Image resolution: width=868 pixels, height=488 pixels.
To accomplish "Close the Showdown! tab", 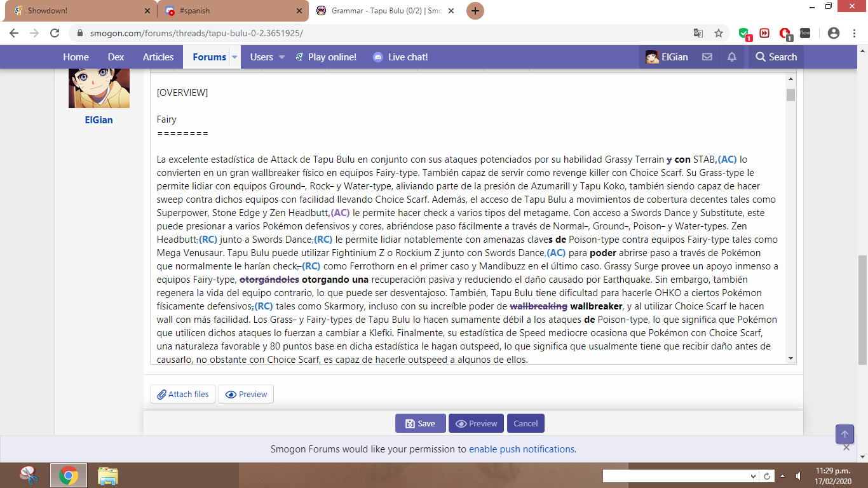I will pos(147,11).
